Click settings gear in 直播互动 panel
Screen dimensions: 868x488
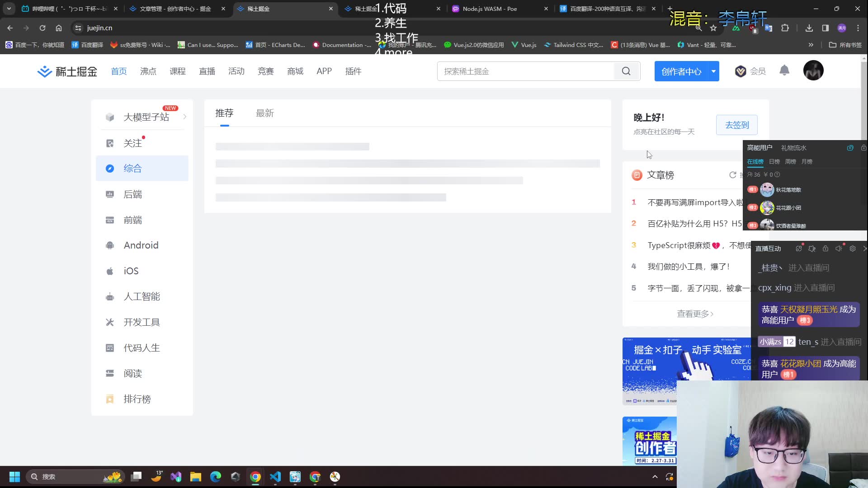pos(853,249)
